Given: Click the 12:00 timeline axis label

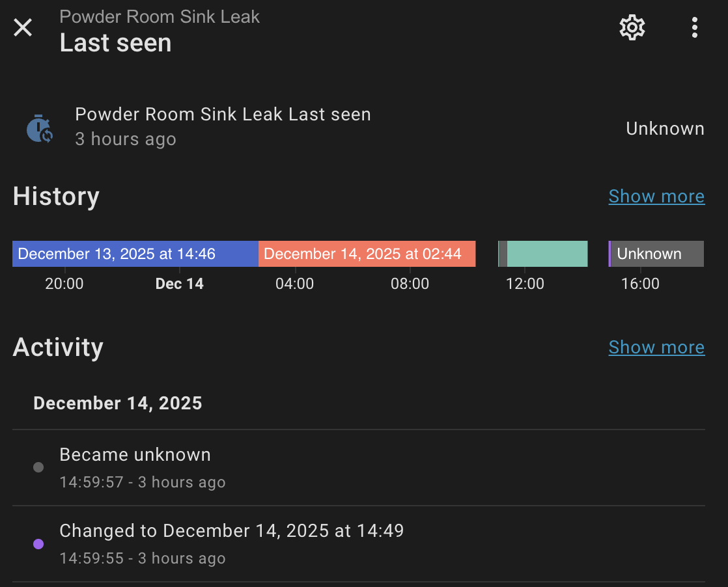Looking at the screenshot, I should click(x=525, y=284).
